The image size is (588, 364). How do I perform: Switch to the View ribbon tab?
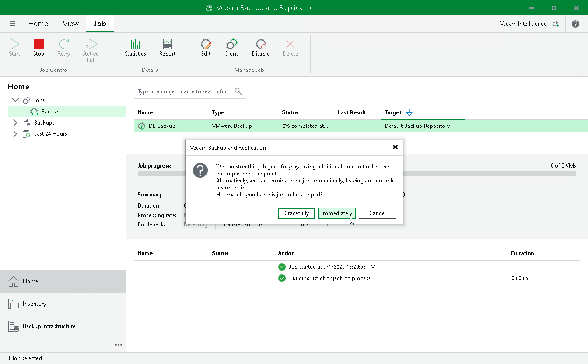click(71, 24)
